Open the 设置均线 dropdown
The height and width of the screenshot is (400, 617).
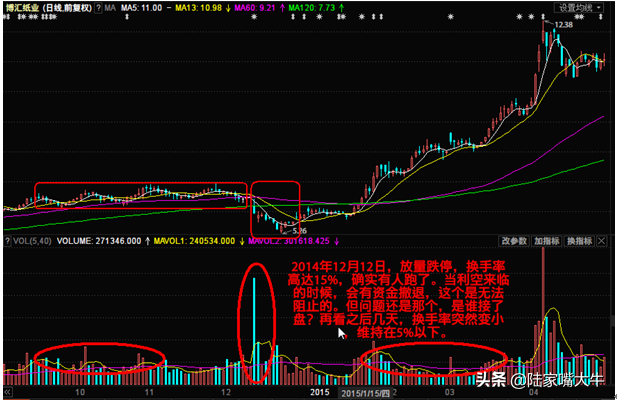coord(578,8)
